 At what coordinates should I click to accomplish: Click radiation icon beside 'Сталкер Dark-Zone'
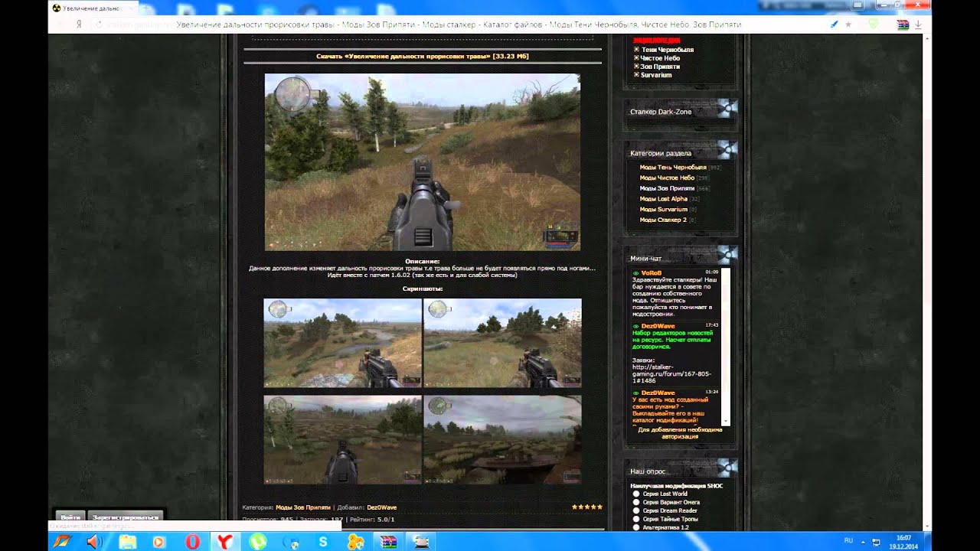(x=727, y=108)
